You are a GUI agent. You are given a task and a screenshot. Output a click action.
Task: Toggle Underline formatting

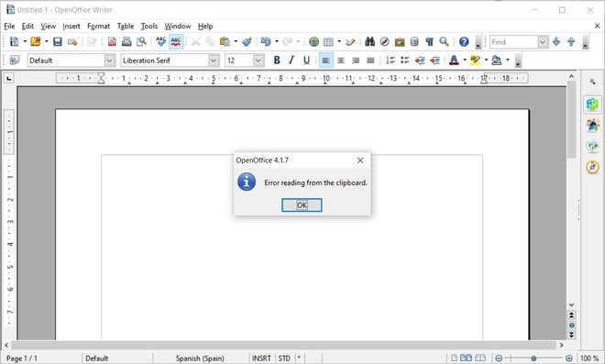click(306, 61)
